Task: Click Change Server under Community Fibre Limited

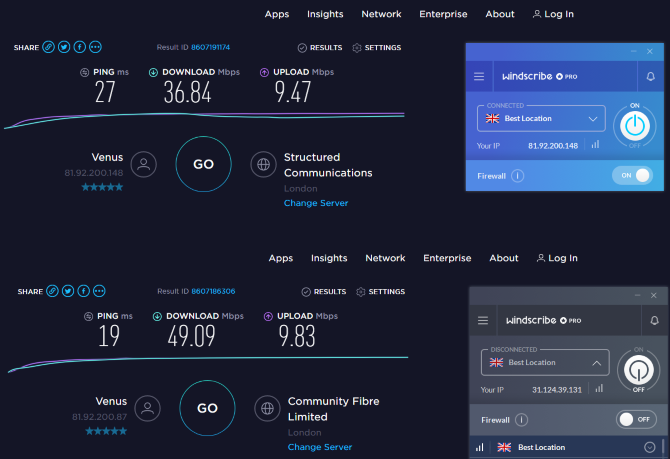Action: tap(320, 447)
